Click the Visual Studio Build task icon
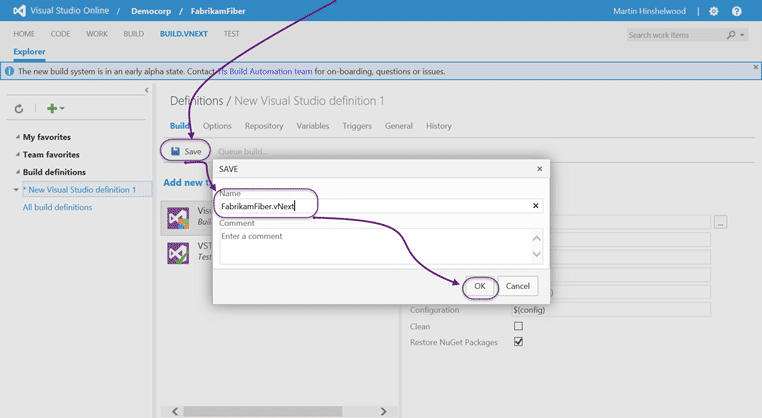 click(178, 218)
